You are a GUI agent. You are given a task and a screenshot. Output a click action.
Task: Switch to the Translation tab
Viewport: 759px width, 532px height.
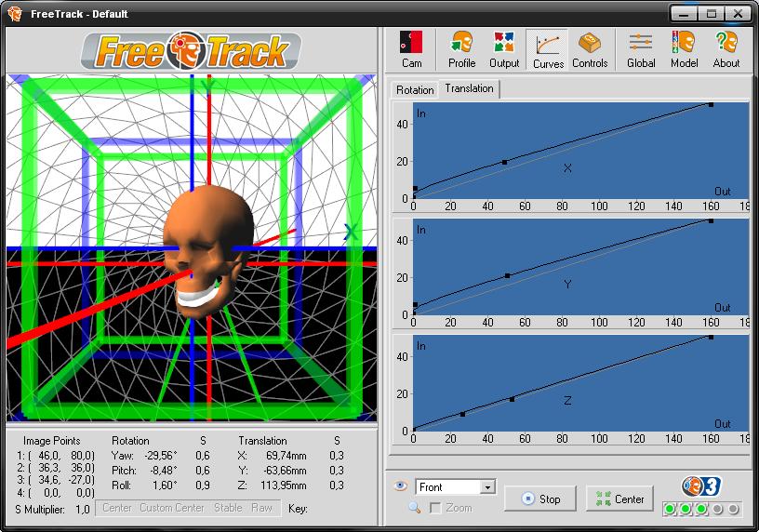[469, 88]
